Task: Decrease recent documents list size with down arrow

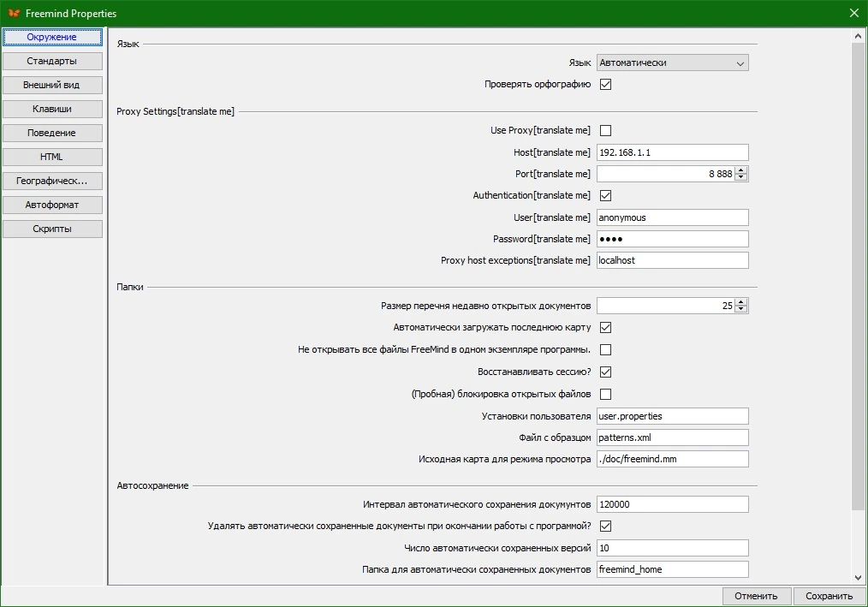Action: [x=741, y=309]
